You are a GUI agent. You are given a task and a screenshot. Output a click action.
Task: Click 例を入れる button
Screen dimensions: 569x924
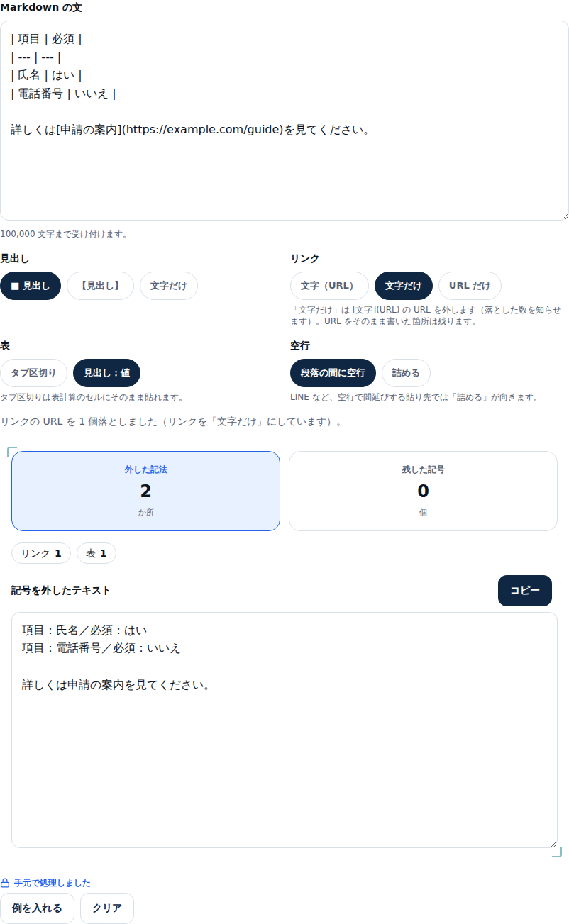[37, 908]
